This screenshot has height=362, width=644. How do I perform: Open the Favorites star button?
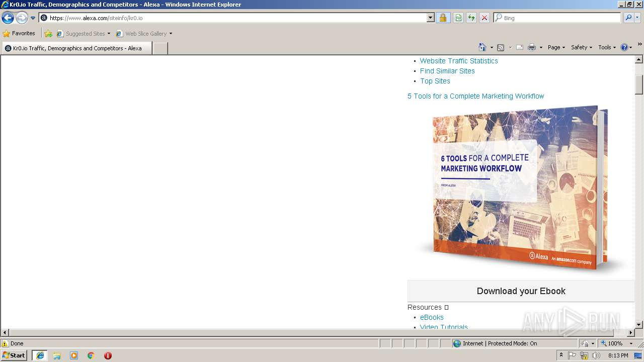tap(19, 34)
